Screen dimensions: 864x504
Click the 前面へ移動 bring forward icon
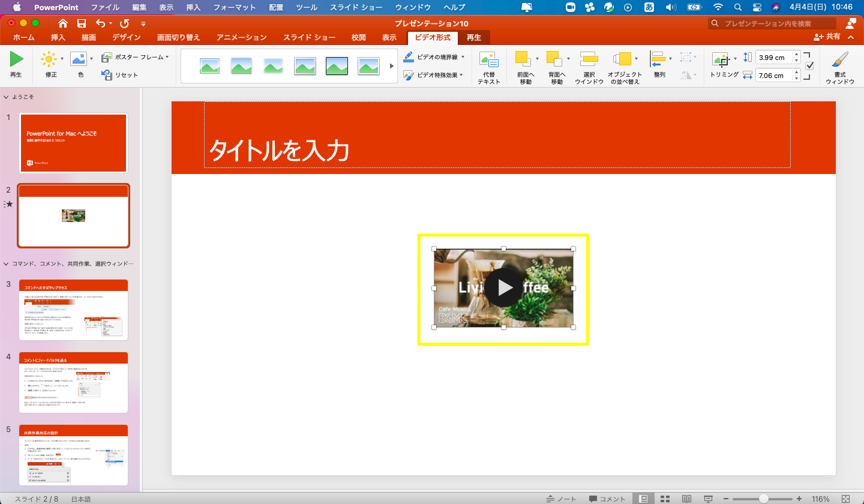pos(523,59)
